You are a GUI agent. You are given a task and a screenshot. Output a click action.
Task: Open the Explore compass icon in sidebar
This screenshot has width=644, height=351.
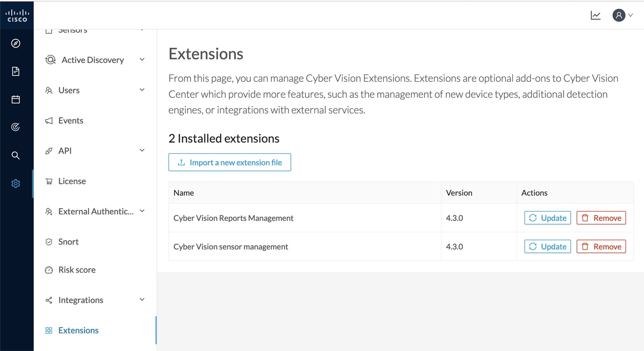(16, 43)
